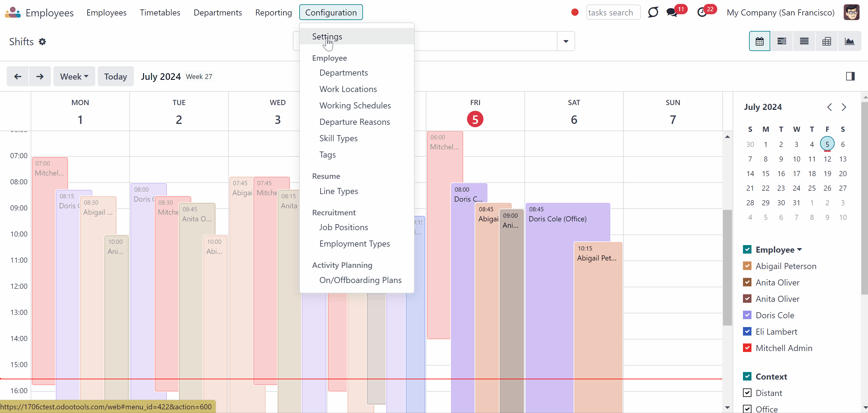The height and width of the screenshot is (413, 868).
Task: Switch to the list view icon
Action: pos(804,41)
